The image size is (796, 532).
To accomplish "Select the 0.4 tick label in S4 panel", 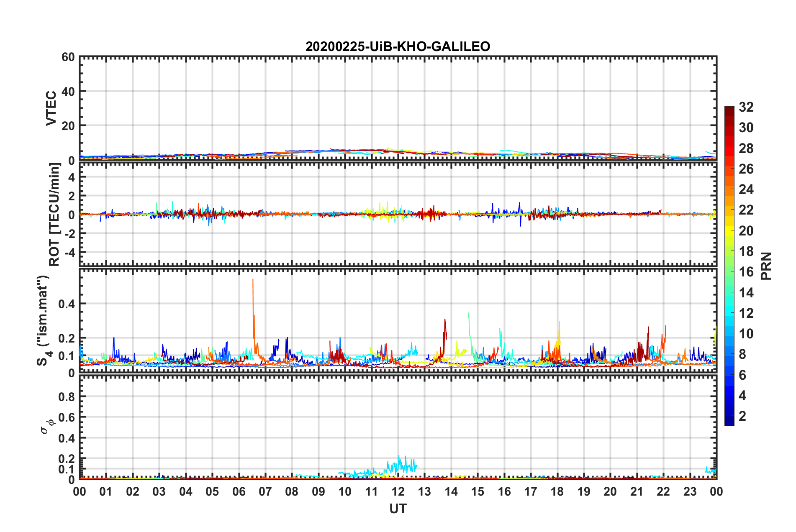I will tap(67, 304).
